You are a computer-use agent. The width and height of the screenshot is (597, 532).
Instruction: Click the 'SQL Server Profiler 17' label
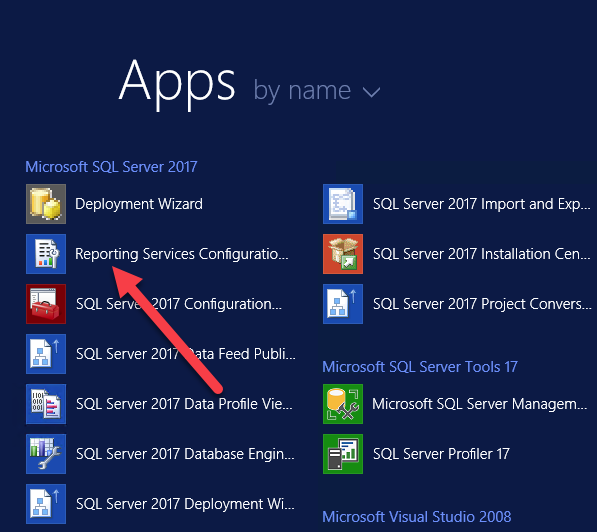(441, 454)
